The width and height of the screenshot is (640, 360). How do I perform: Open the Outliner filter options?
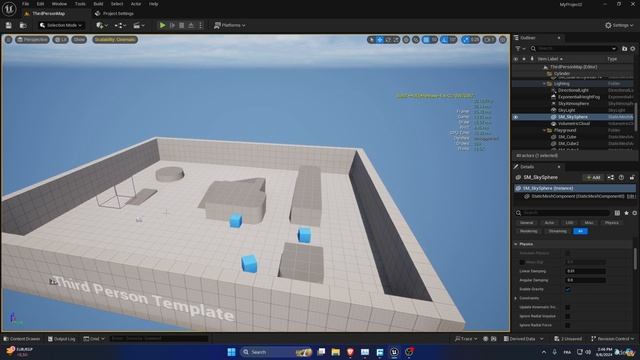[x=520, y=49]
